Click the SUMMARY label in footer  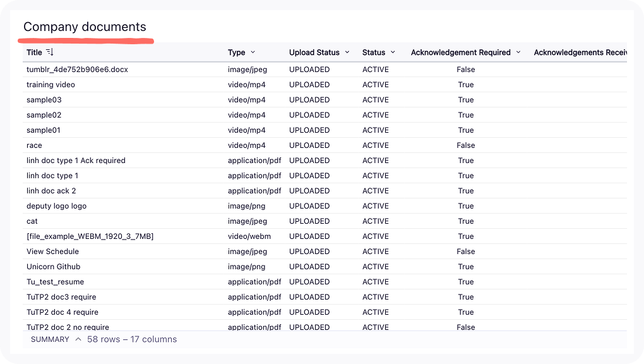[50, 339]
